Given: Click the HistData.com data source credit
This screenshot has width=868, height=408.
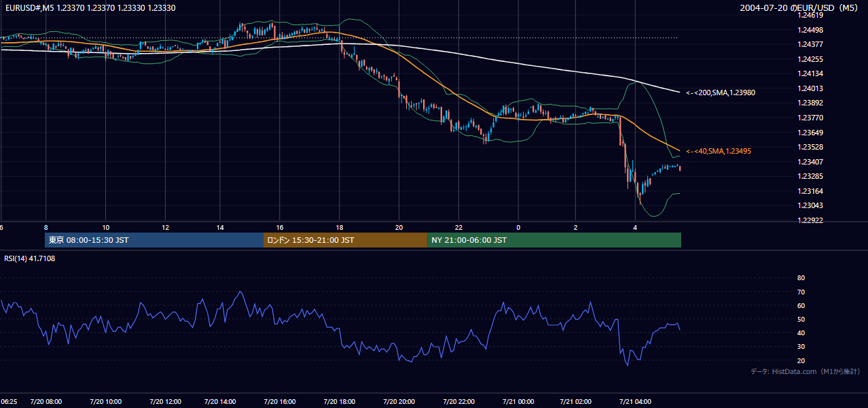Looking at the screenshot, I should [x=805, y=371].
